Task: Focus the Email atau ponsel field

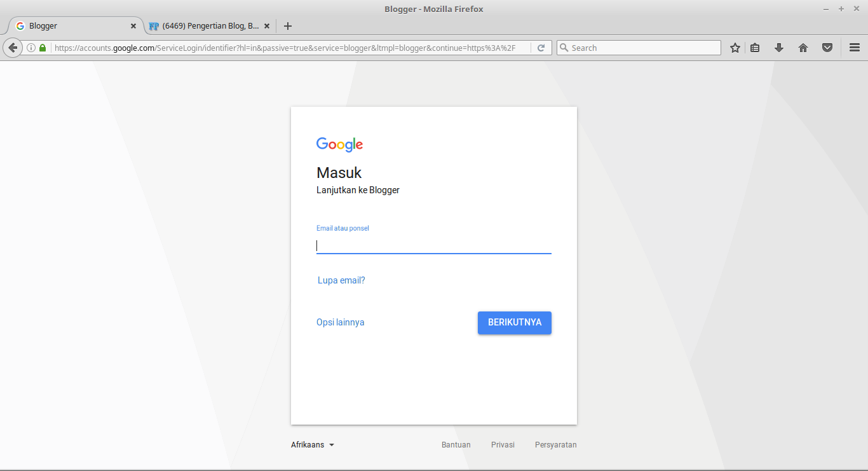Action: (434, 245)
